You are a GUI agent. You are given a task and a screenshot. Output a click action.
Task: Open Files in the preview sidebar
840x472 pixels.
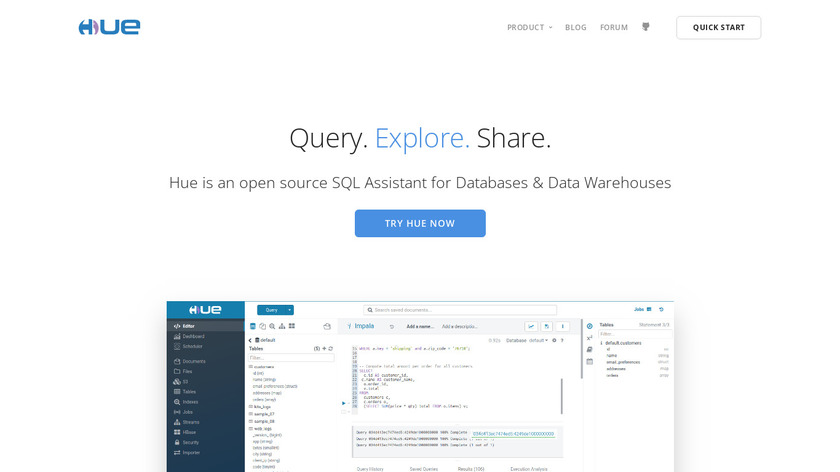tap(183, 371)
